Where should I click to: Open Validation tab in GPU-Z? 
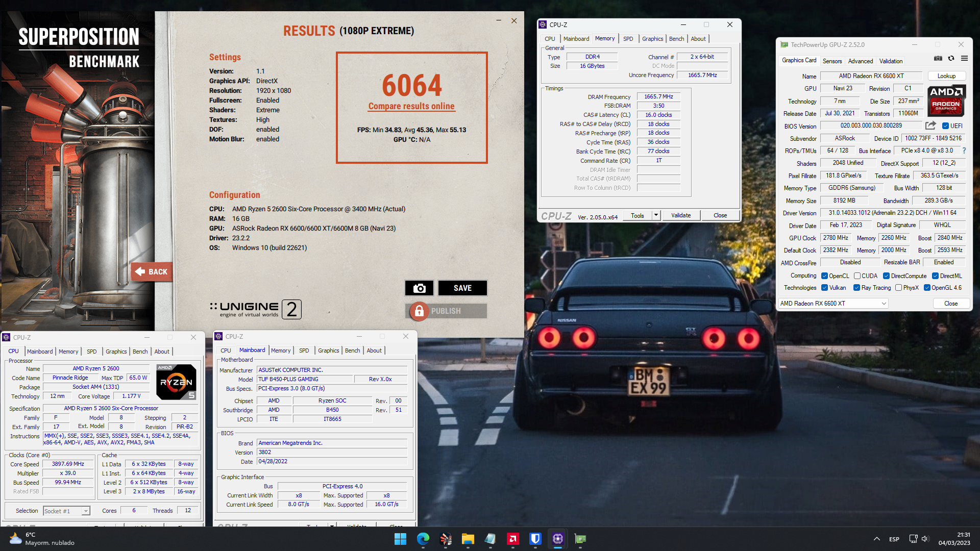tap(891, 61)
